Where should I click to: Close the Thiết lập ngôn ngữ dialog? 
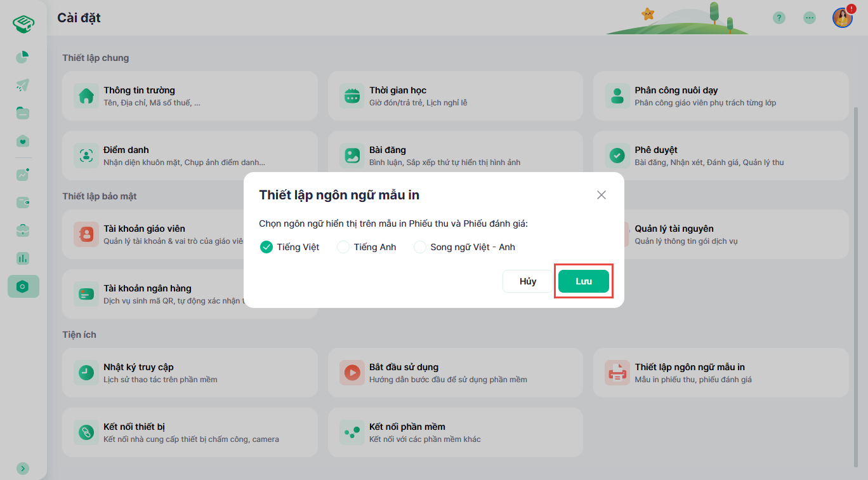click(x=602, y=195)
